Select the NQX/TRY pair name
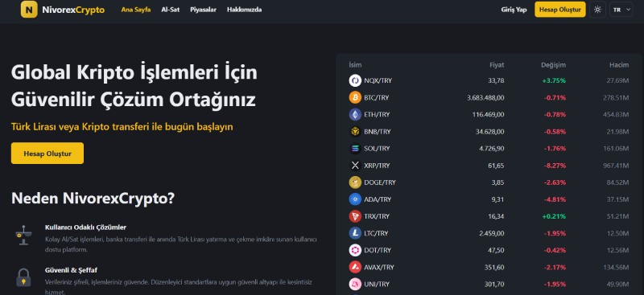 pos(378,80)
